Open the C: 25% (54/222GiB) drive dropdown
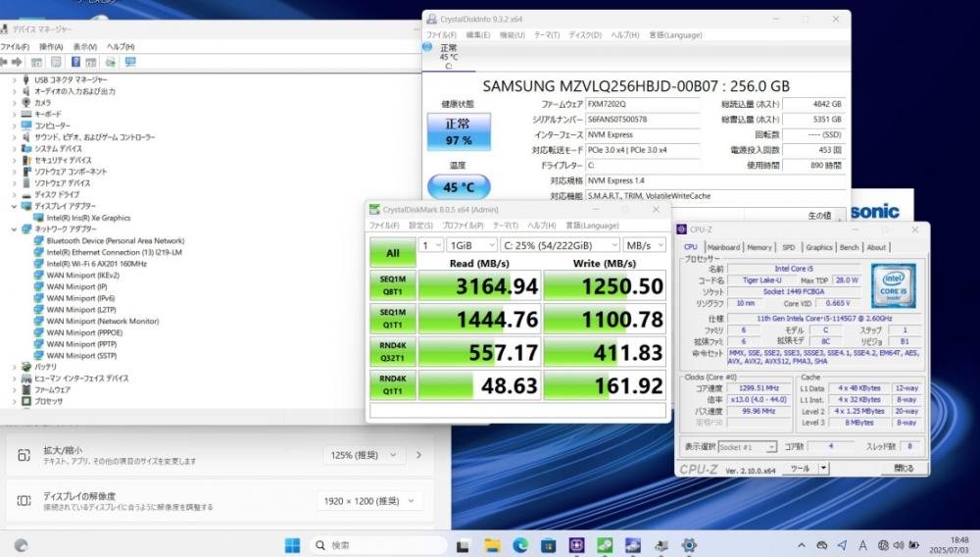The height and width of the screenshot is (557, 980). coord(560,245)
